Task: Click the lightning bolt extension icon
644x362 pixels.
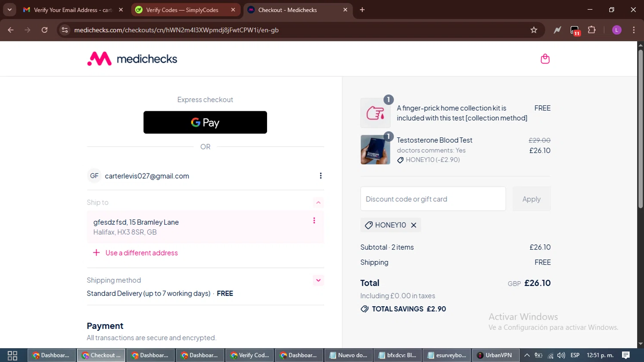Action: pyautogui.click(x=557, y=30)
